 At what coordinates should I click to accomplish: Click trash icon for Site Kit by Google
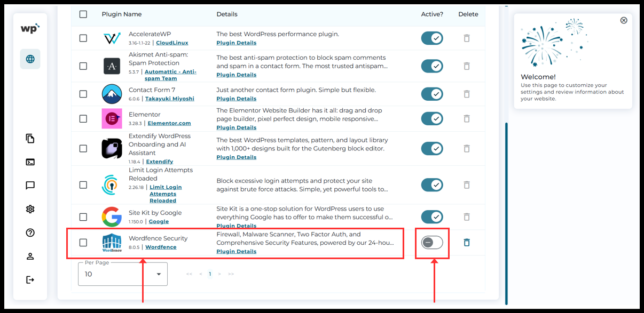[x=467, y=217]
